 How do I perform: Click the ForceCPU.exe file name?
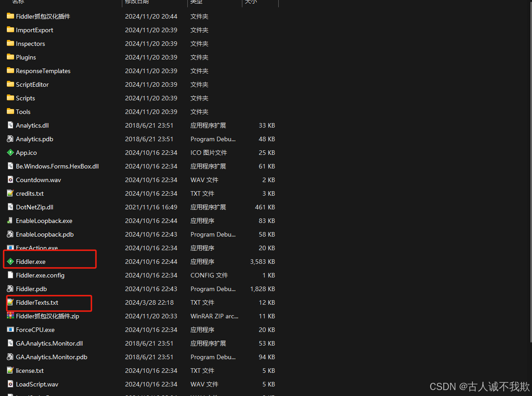(35, 330)
